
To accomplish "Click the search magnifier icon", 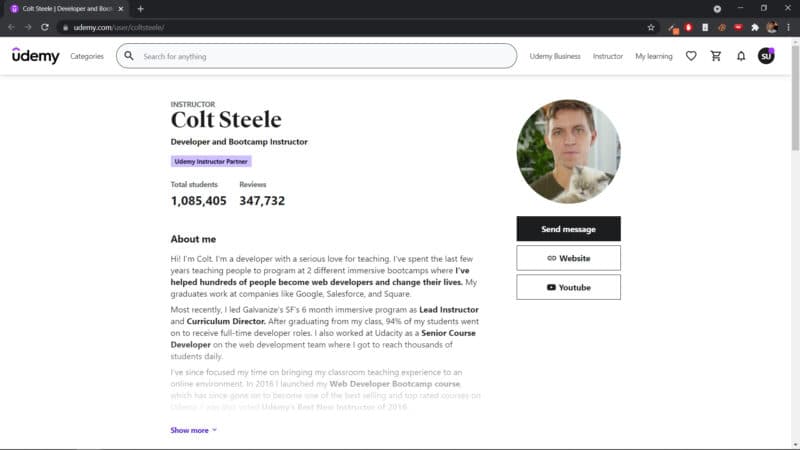I will pyautogui.click(x=129, y=56).
